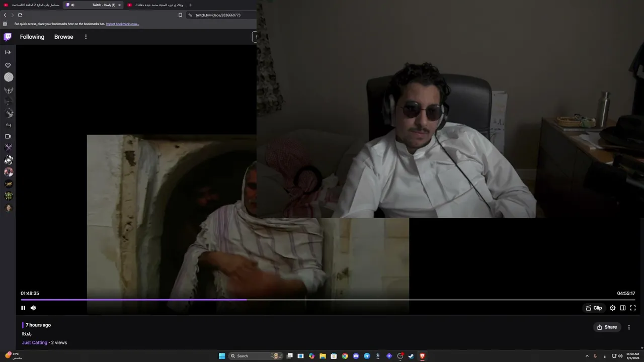Open video player settings gear
Image resolution: width=644 pixels, height=362 pixels.
pyautogui.click(x=612, y=308)
